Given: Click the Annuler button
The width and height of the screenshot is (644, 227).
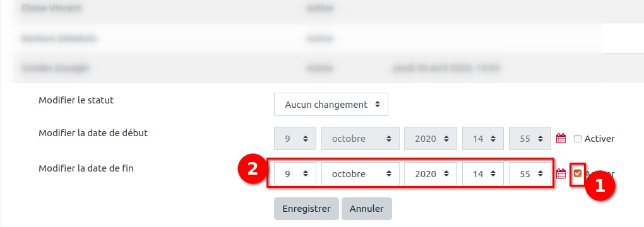Looking at the screenshot, I should pos(367,209).
